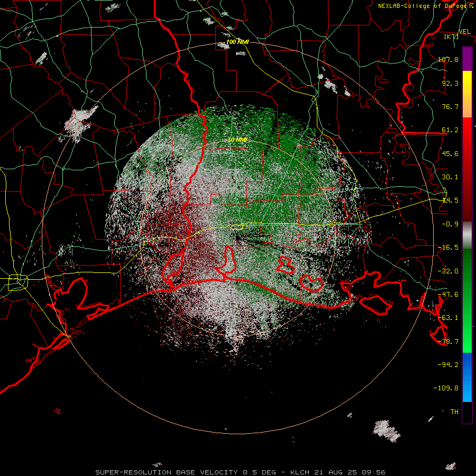
Task: Pick the red segment of velocity color bar
Action: [x=467, y=169]
